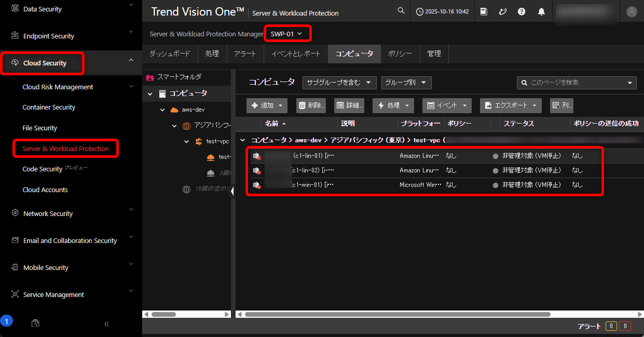
Task: Click the Smart Folder icon
Action: tap(150, 77)
